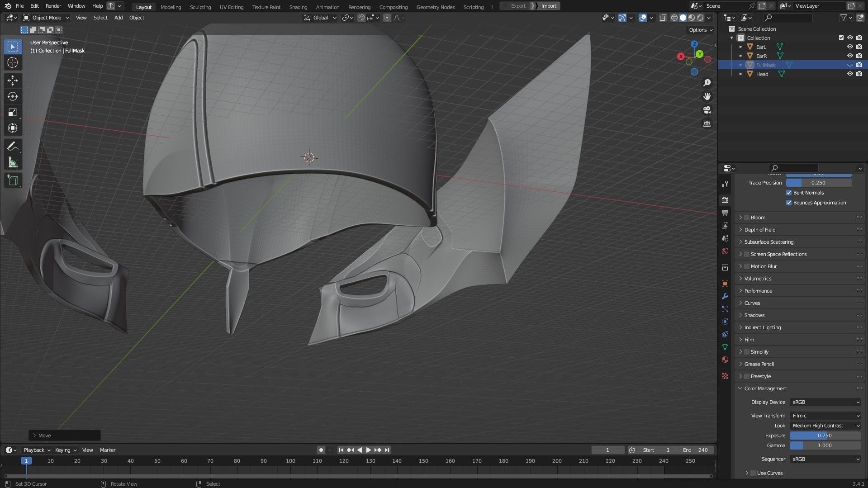This screenshot has width=868, height=488.
Task: Jump to animation end frame
Action: (387, 450)
